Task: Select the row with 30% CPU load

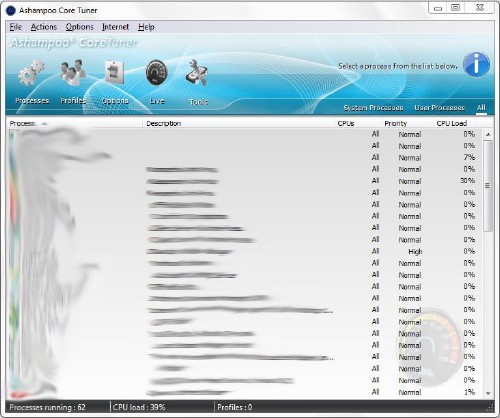Action: click(x=245, y=181)
